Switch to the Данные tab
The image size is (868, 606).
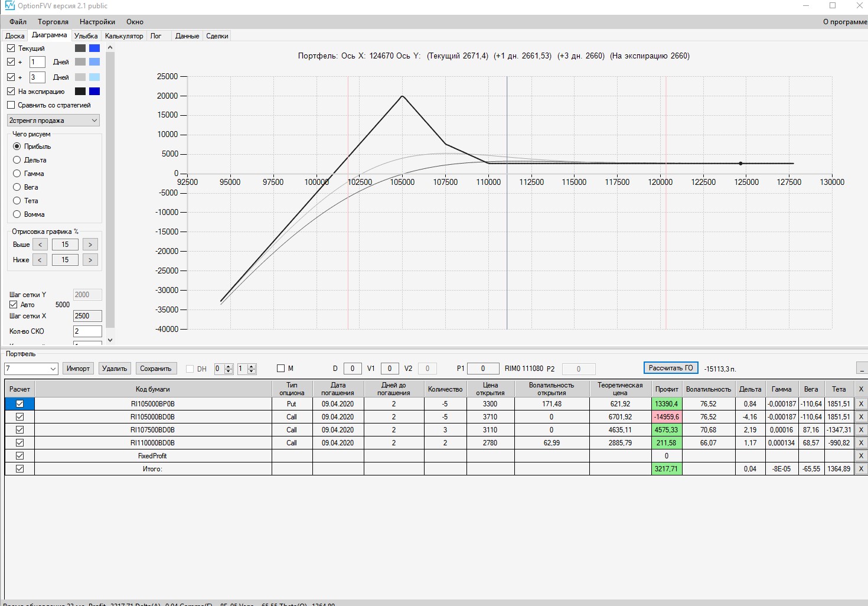[x=187, y=36]
